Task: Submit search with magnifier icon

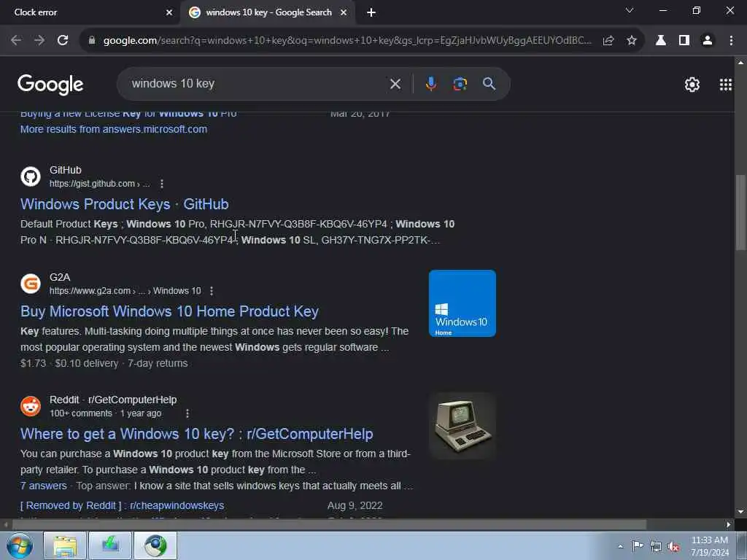Action: (489, 84)
